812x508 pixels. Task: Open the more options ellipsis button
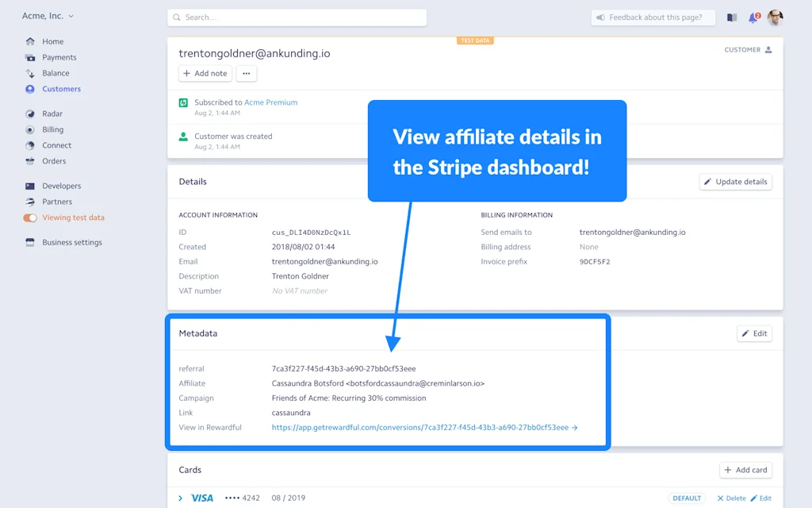246,73
